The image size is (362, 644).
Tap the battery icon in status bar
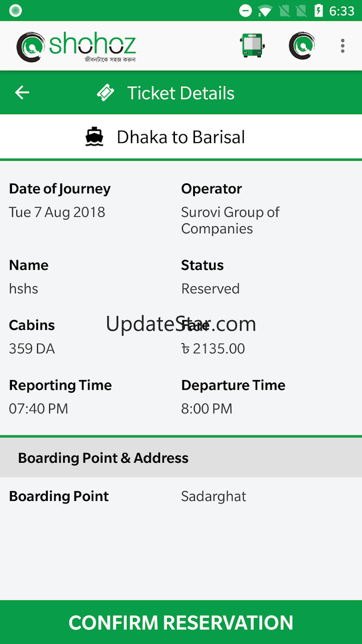pyautogui.click(x=318, y=11)
